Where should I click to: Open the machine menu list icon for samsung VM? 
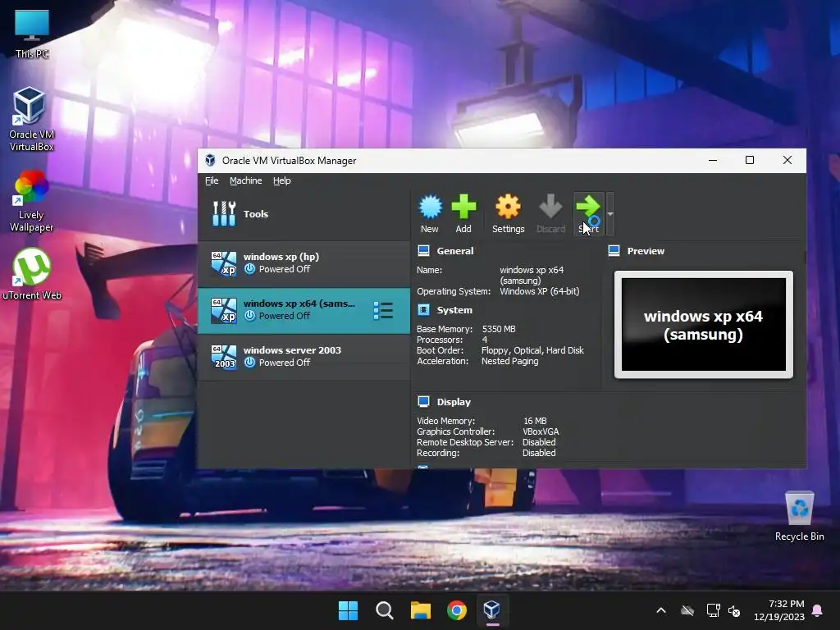(383, 310)
